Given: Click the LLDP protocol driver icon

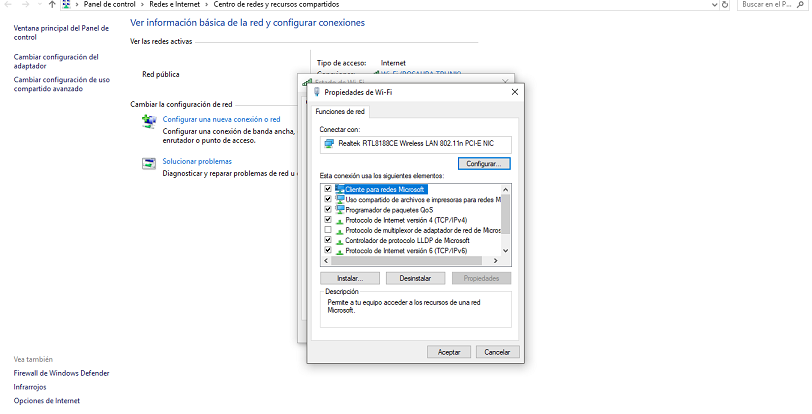Looking at the screenshot, I should [x=340, y=241].
